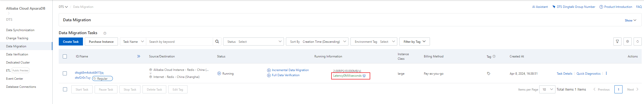Toggle the select-all header checkbox

[x=65, y=56]
